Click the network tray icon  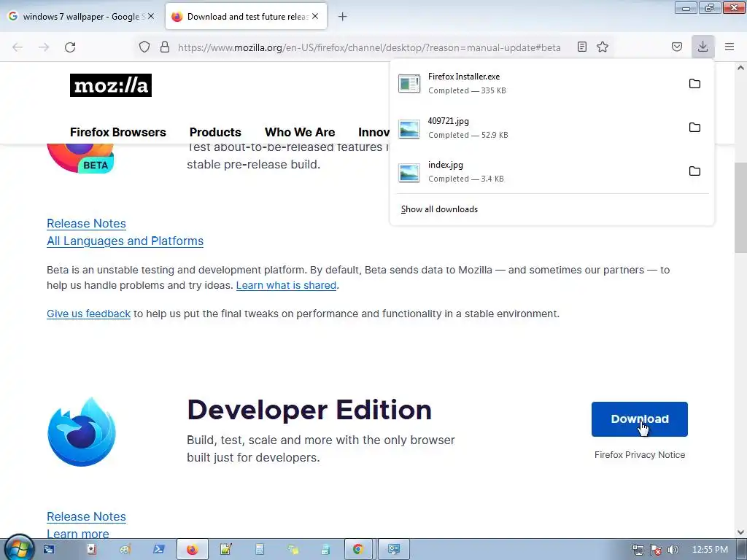638,550
